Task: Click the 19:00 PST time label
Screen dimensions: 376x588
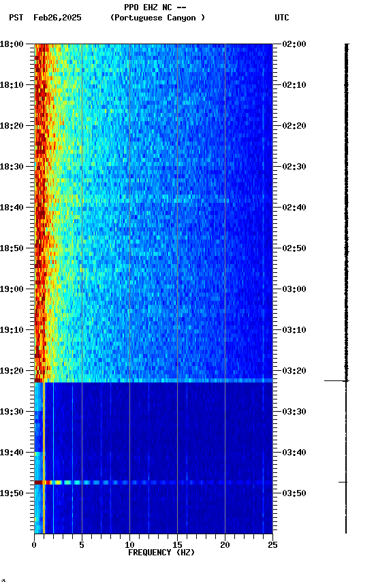Action: click(x=12, y=289)
